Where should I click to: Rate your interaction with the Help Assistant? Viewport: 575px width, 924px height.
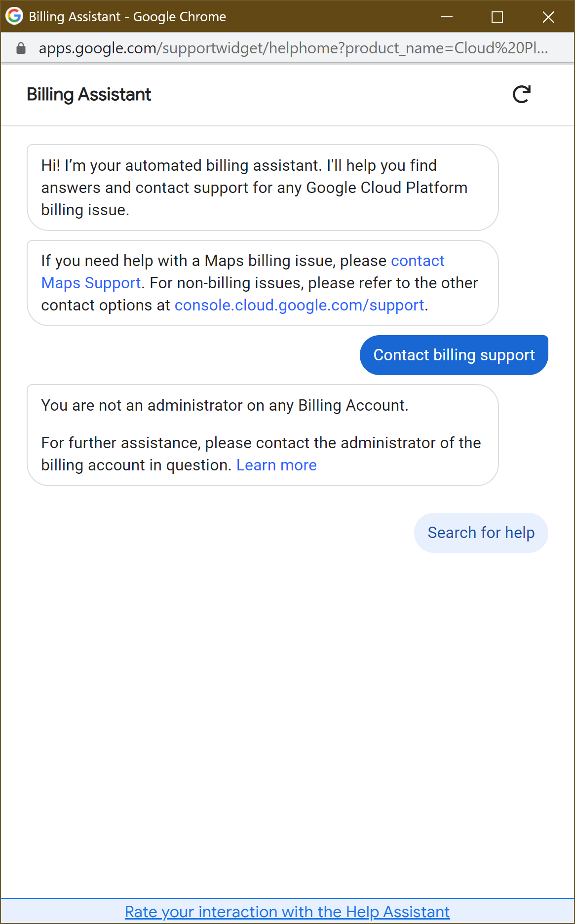[x=287, y=912]
